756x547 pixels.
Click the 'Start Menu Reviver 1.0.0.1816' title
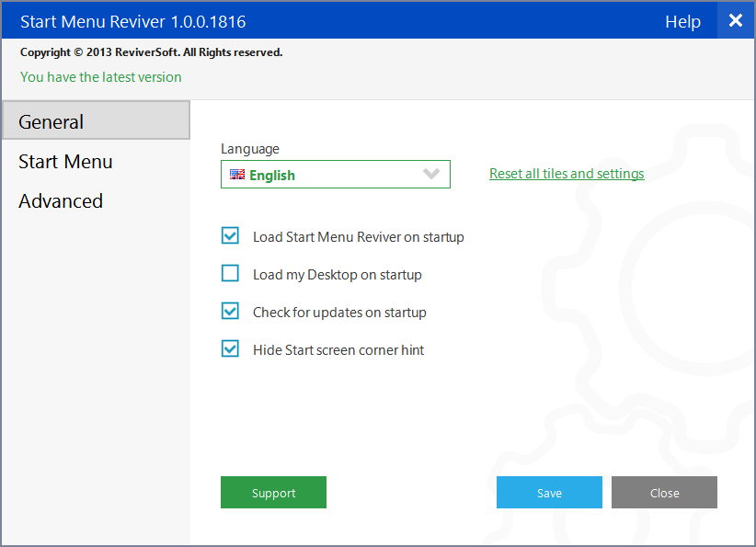(133, 22)
